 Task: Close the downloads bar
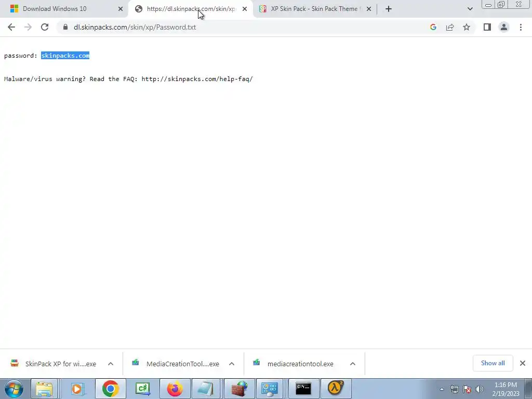(x=523, y=363)
